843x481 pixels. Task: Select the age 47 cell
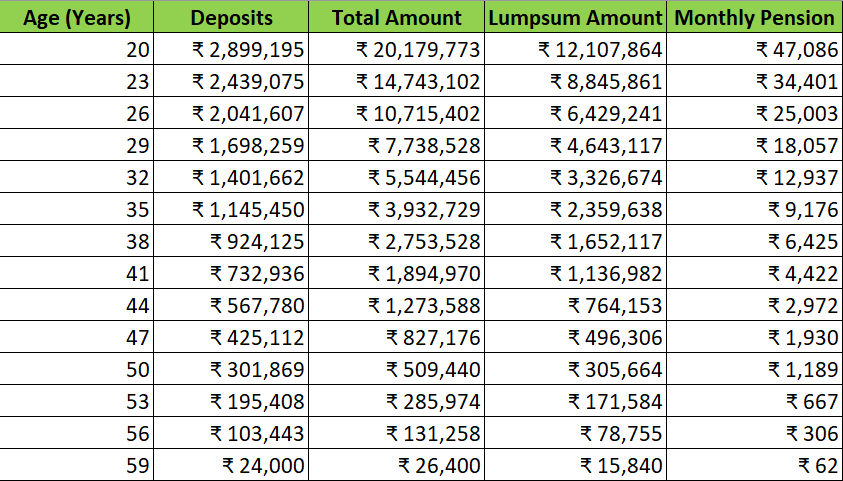(x=136, y=338)
